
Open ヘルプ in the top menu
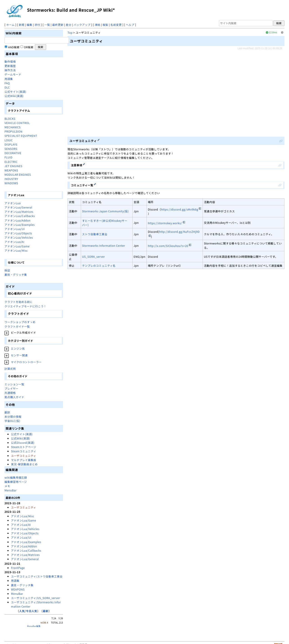tap(130, 25)
